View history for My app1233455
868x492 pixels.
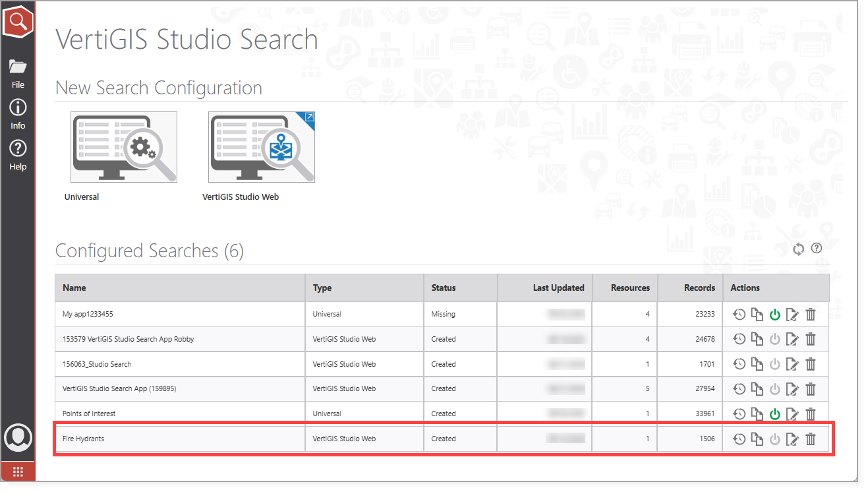739,315
